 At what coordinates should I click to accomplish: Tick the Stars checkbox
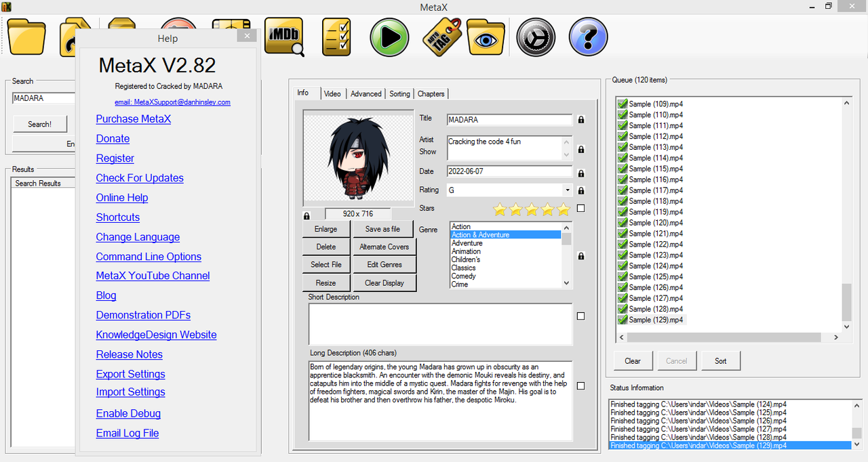[x=580, y=209]
